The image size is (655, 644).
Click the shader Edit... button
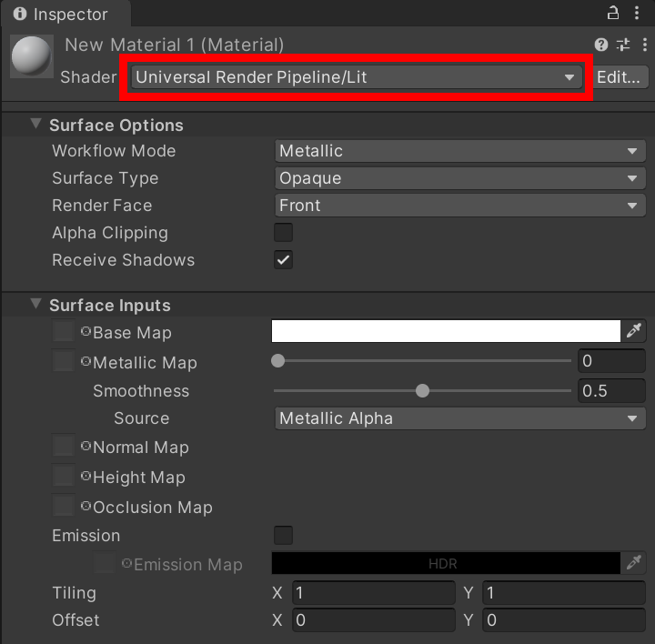tap(620, 76)
